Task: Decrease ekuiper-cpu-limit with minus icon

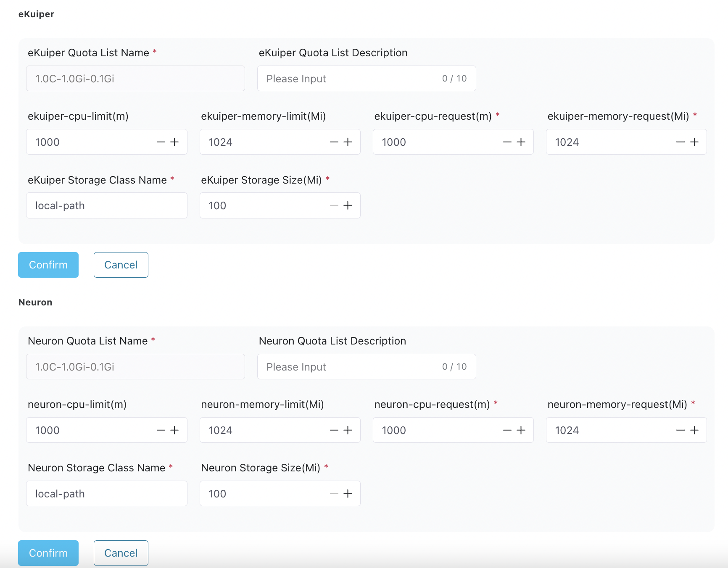Action: point(161,142)
